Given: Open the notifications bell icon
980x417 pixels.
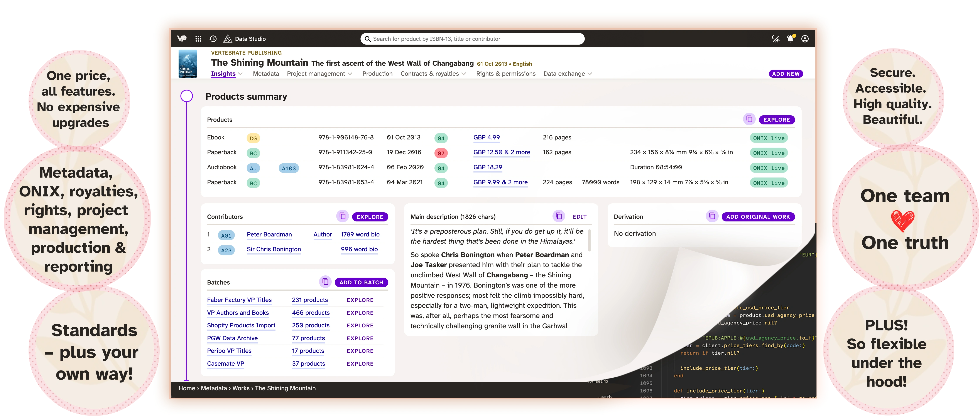Looking at the screenshot, I should [790, 39].
